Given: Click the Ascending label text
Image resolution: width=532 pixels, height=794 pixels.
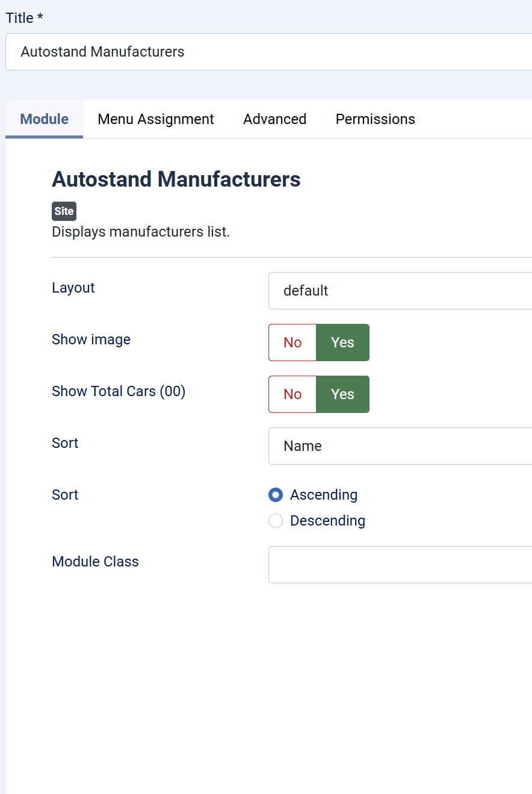Looking at the screenshot, I should coord(324,495).
